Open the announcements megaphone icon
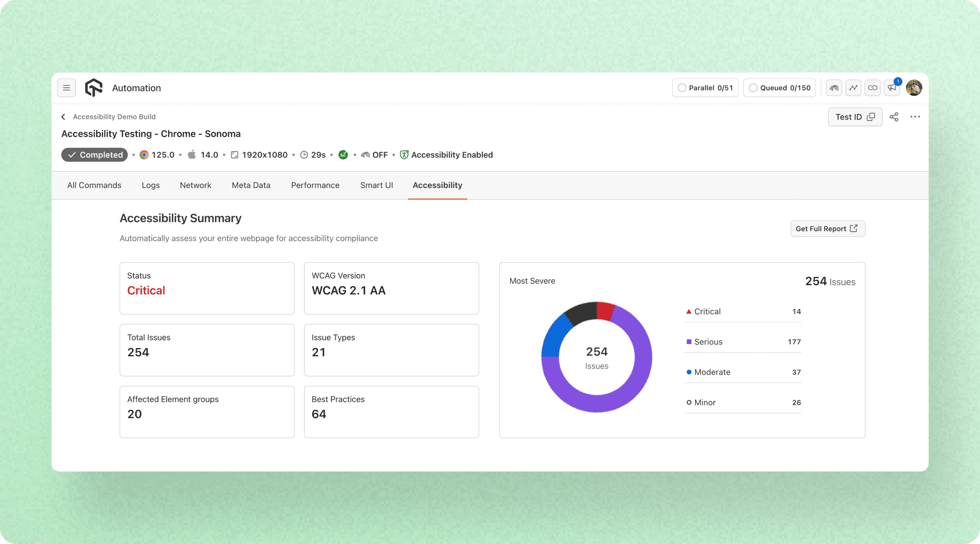The height and width of the screenshot is (544, 980). tap(892, 88)
